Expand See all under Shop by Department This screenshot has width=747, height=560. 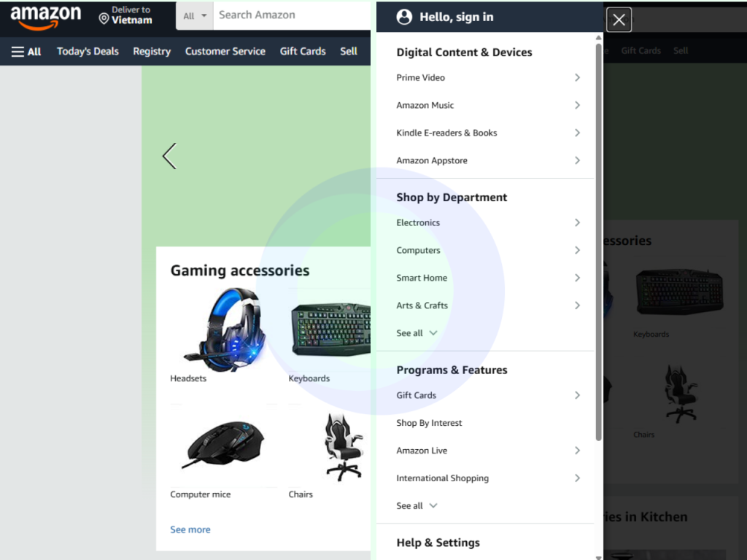(x=417, y=333)
